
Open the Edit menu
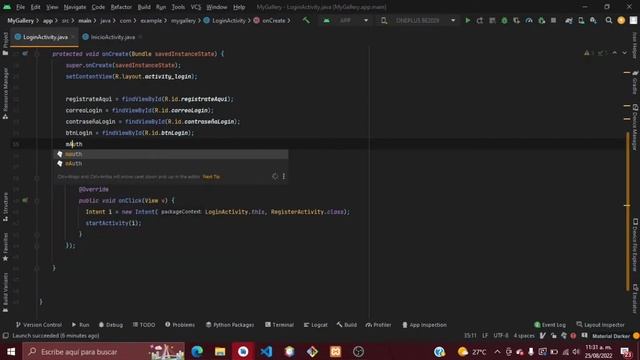click(36, 7)
